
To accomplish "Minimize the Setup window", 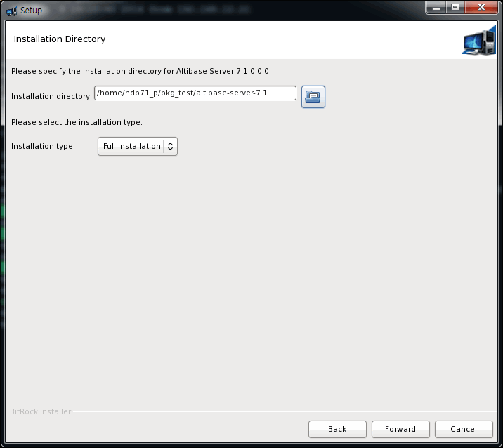I will [436, 8].
